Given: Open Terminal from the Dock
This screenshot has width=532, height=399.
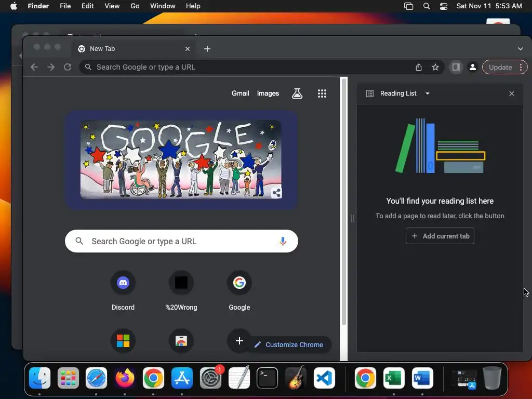Looking at the screenshot, I should point(268,378).
